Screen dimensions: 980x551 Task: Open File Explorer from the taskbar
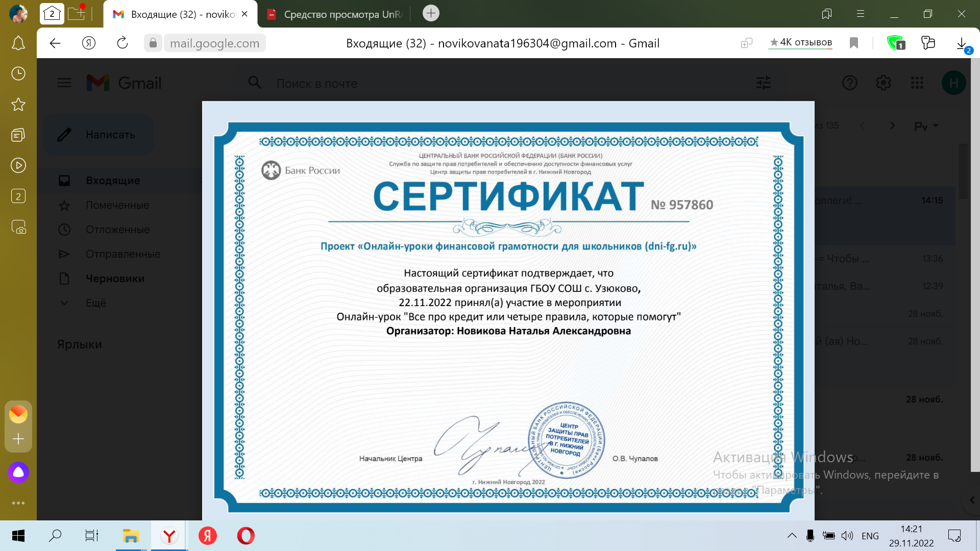131,536
